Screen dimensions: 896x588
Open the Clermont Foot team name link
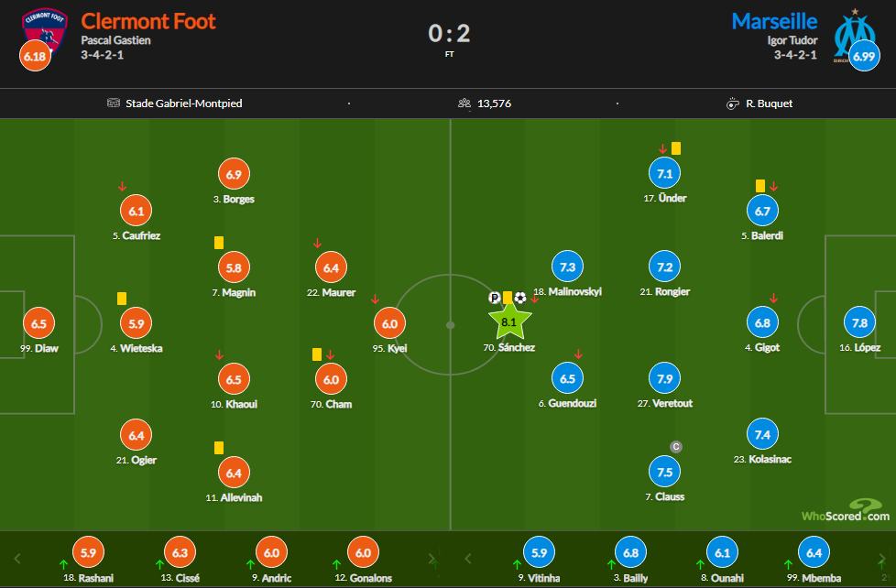point(148,21)
